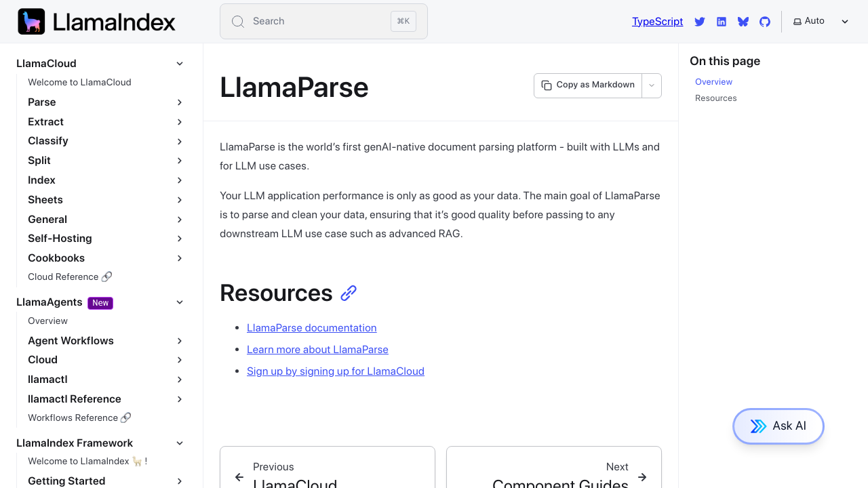The width and height of the screenshot is (868, 488).
Task: Expand the Agent Workflows section
Action: (x=180, y=341)
